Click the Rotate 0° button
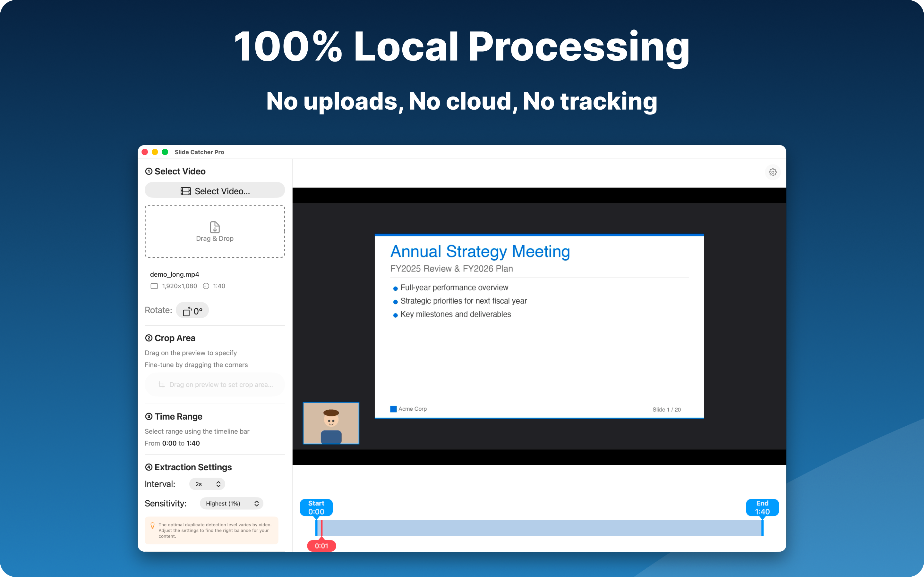Viewport: 924px width, 577px height. pyautogui.click(x=192, y=310)
